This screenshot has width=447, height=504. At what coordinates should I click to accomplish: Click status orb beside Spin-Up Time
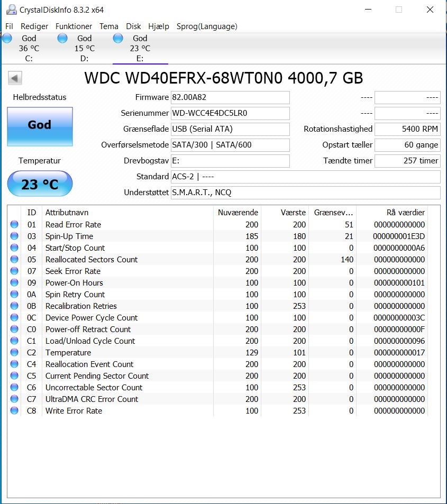[x=14, y=236]
